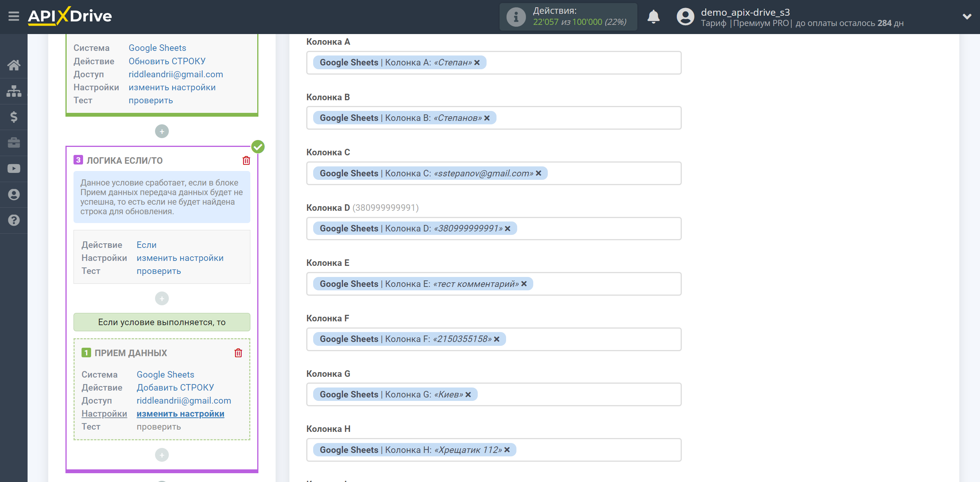Click into the Колонка F input field

494,339
